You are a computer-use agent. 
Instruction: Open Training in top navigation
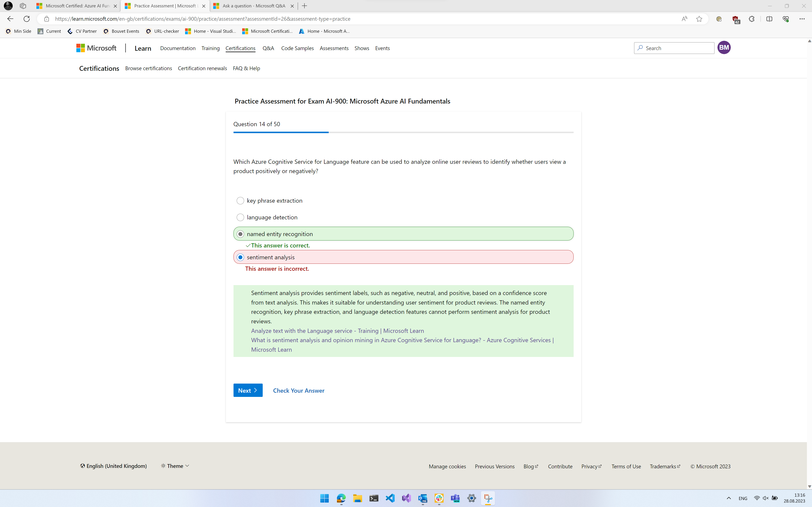[x=210, y=48]
